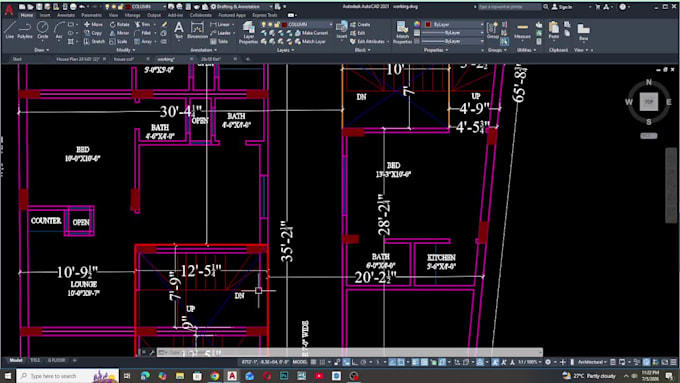Open the Output ribbon tab
This screenshot has height=383, width=680.
click(x=154, y=15)
